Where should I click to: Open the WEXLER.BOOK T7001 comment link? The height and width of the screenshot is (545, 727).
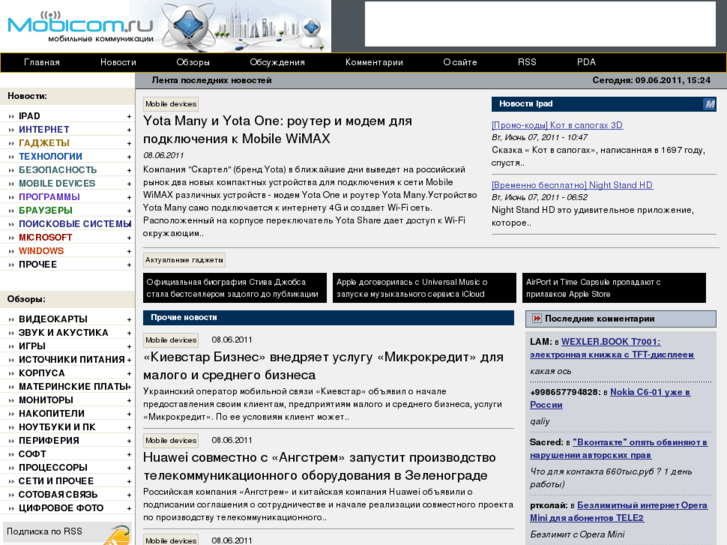(x=612, y=348)
